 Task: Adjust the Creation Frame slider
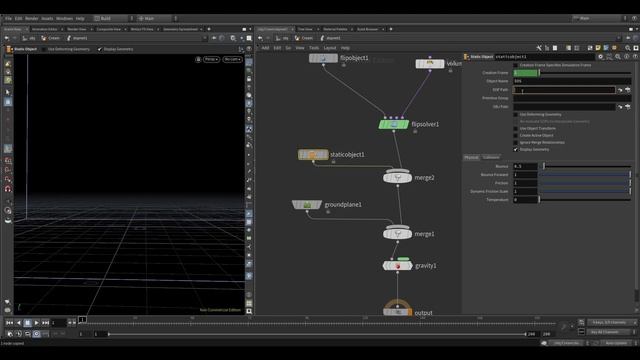click(586, 73)
